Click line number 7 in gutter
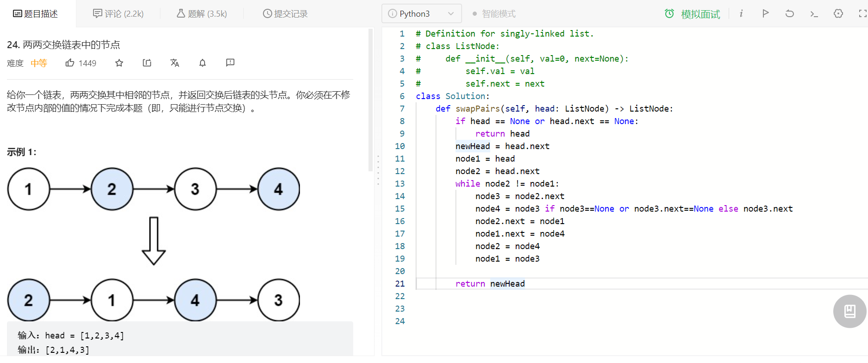Image resolution: width=868 pixels, height=363 pixels. [402, 108]
